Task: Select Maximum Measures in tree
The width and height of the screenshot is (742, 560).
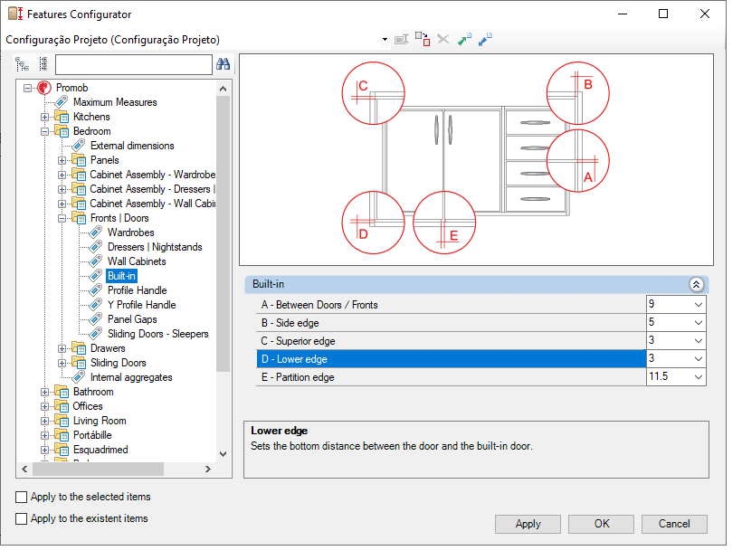Action: point(115,102)
